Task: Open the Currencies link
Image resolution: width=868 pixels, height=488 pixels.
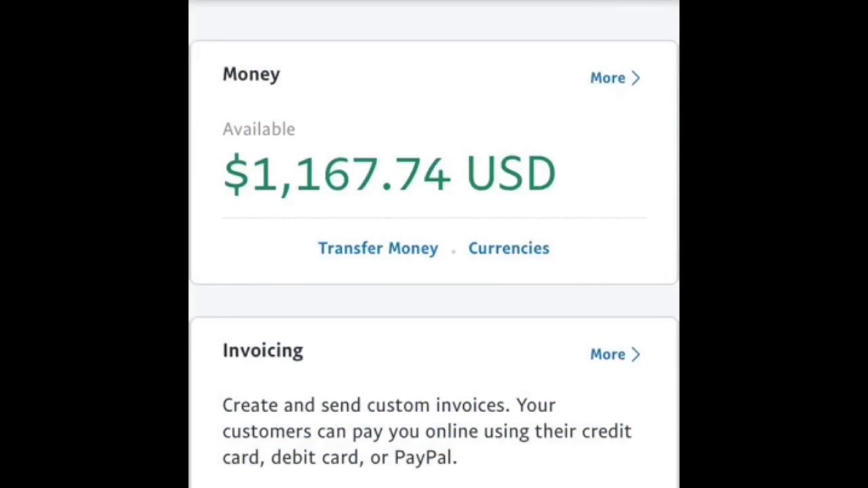Action: point(509,248)
